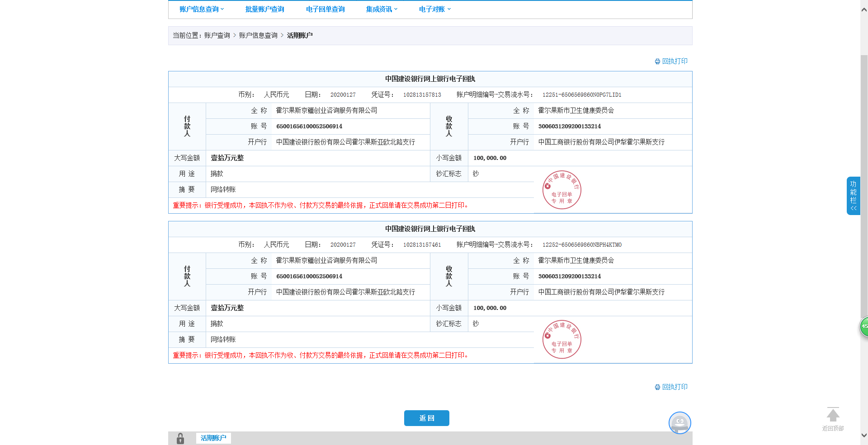Select 壹拾万元整 amount in first receipt
868x445 pixels.
point(227,158)
